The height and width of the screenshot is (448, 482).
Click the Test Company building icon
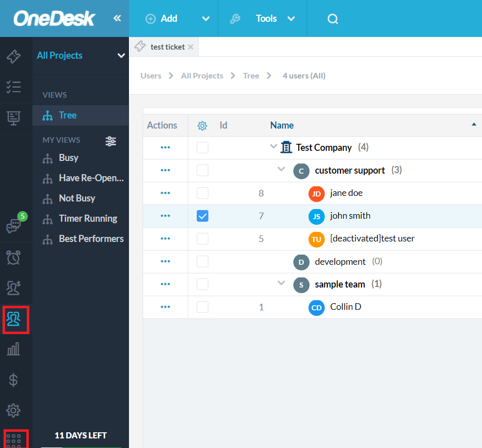286,147
